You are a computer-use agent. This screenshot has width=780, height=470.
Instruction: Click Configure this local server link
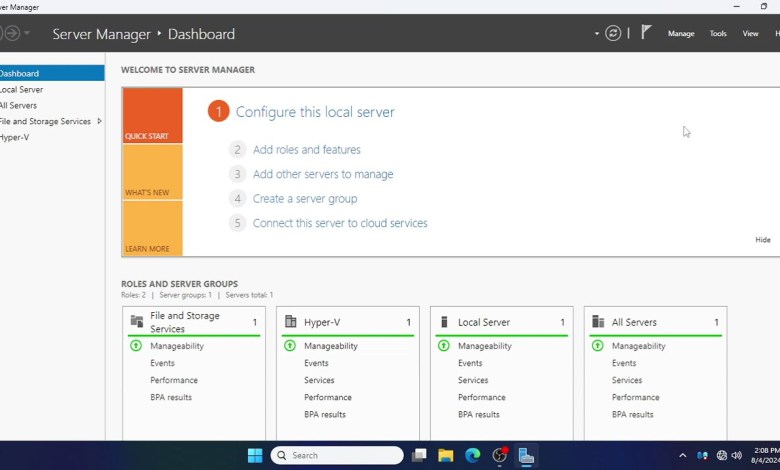[315, 112]
